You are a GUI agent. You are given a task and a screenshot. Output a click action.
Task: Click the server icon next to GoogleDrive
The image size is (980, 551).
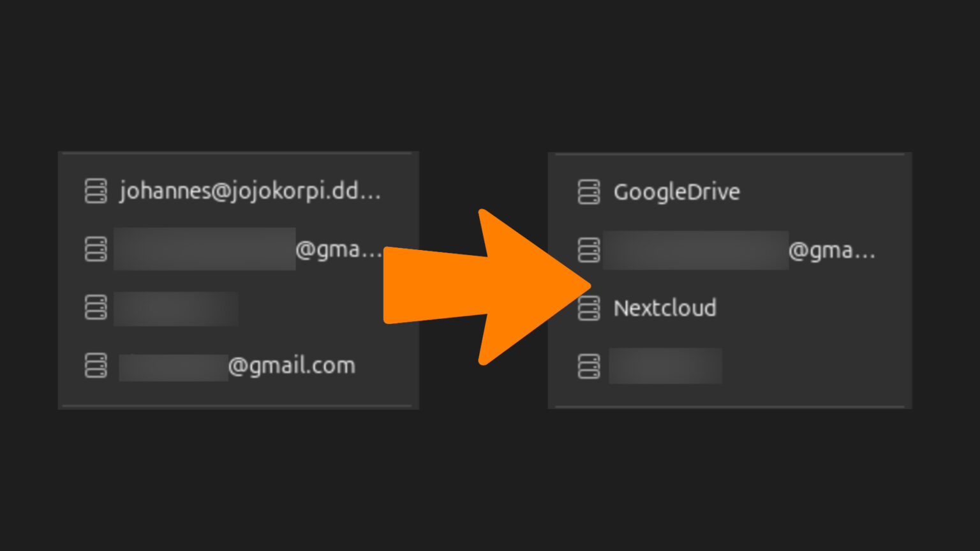point(588,191)
